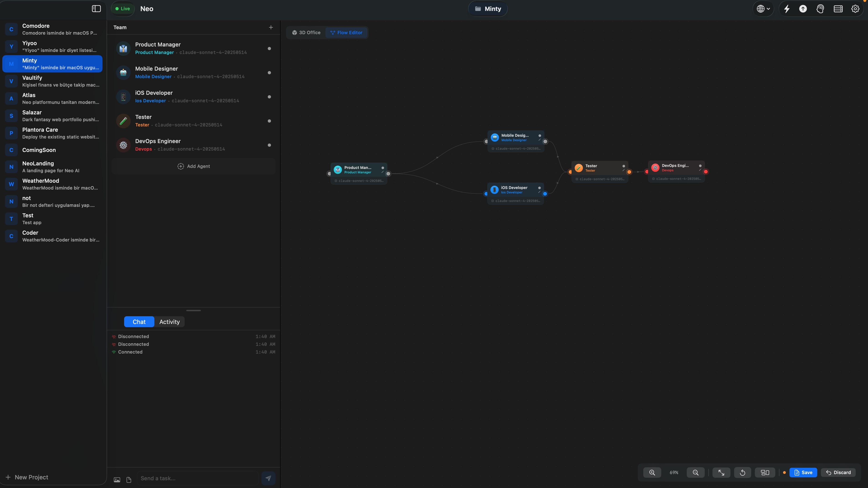Open the Minty project folder pill
This screenshot has height=488, width=868.
[488, 9]
